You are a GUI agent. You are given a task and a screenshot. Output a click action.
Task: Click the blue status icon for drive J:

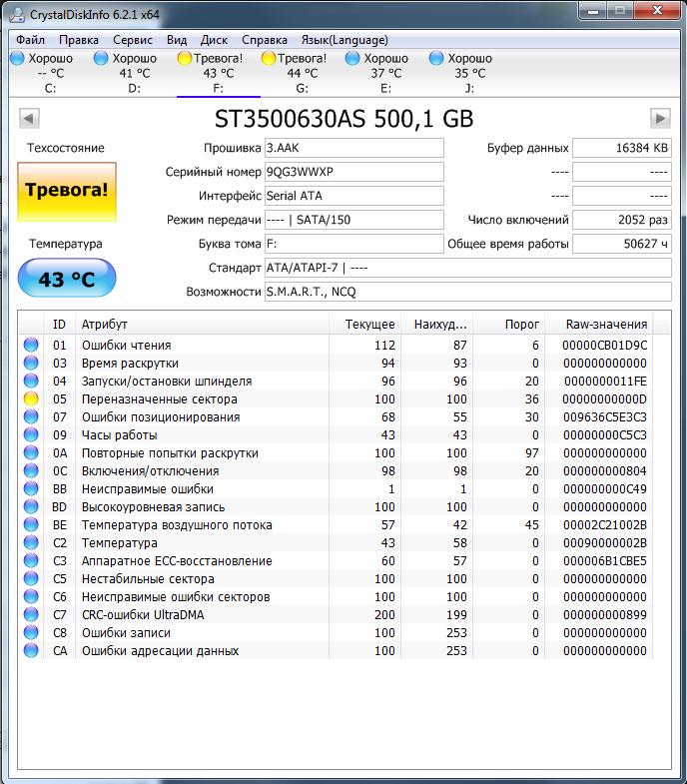(436, 58)
